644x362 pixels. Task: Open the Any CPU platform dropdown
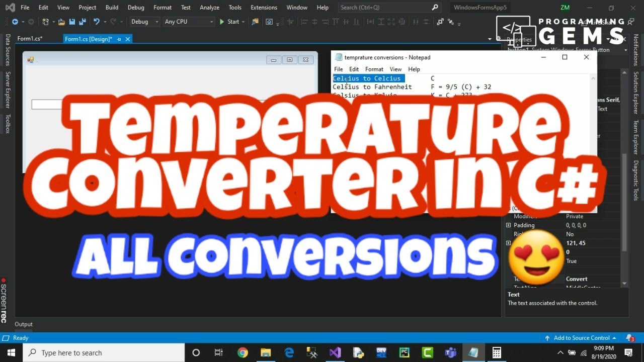tap(189, 22)
